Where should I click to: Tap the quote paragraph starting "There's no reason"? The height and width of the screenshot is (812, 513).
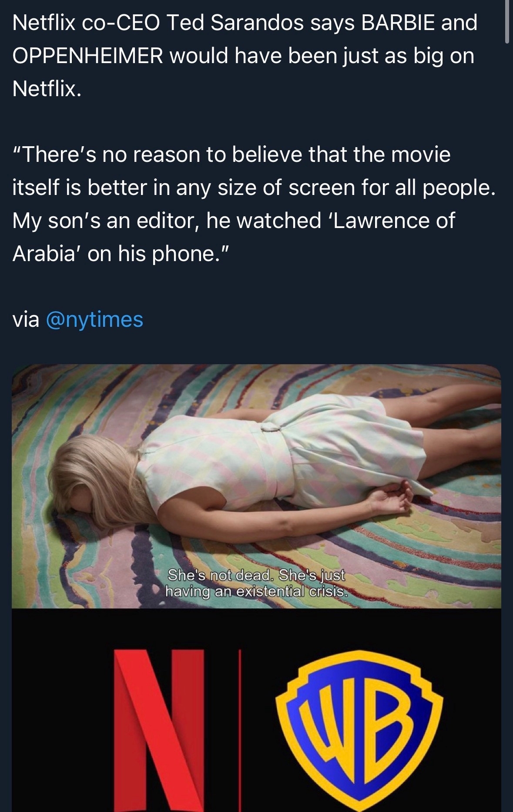click(254, 204)
